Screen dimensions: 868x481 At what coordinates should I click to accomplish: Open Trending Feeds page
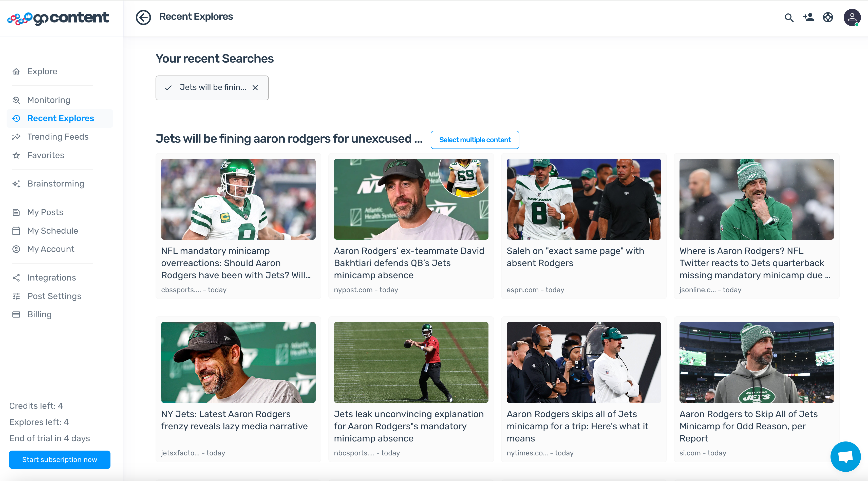click(x=58, y=137)
